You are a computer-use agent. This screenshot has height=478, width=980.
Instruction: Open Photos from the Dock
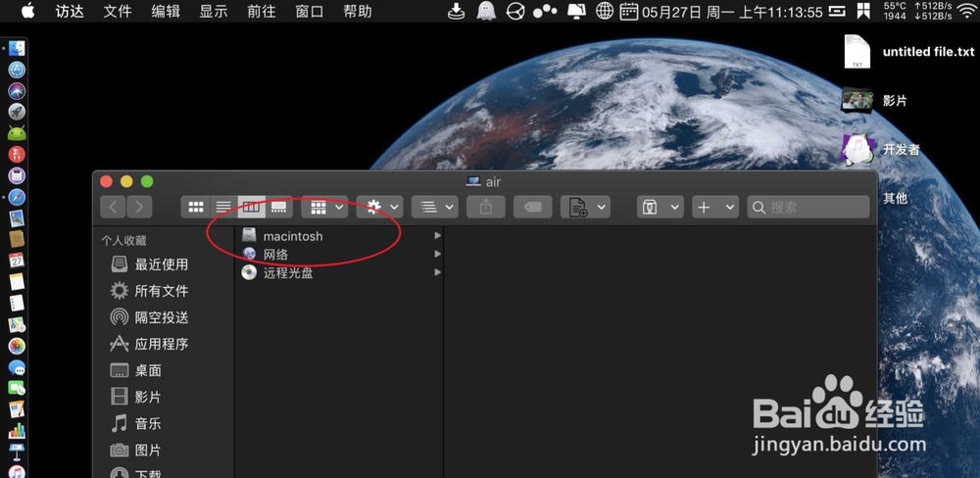pyautogui.click(x=17, y=346)
